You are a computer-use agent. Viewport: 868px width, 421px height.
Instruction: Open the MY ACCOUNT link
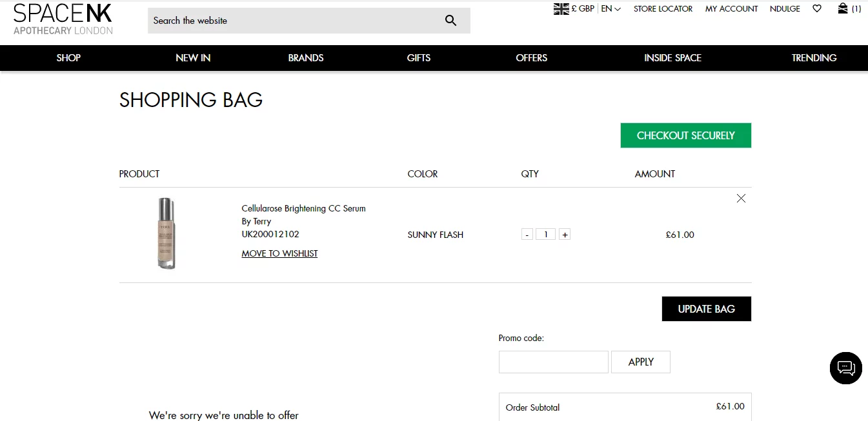(731, 8)
